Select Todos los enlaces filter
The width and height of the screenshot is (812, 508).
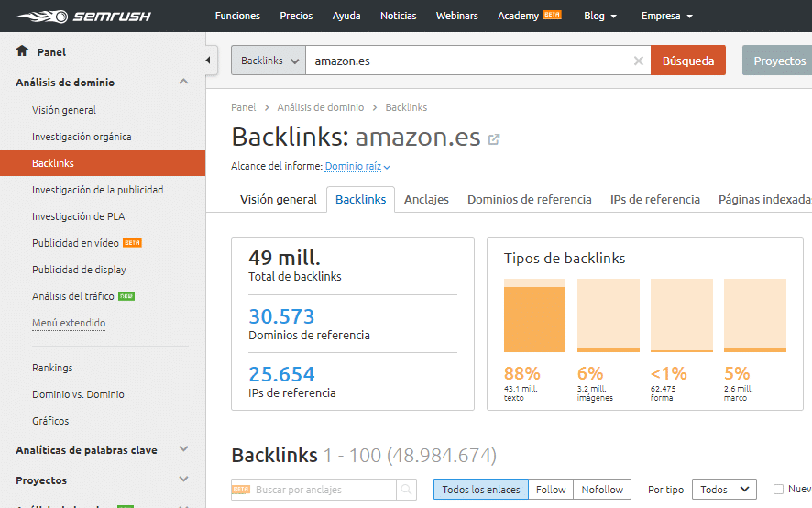480,490
